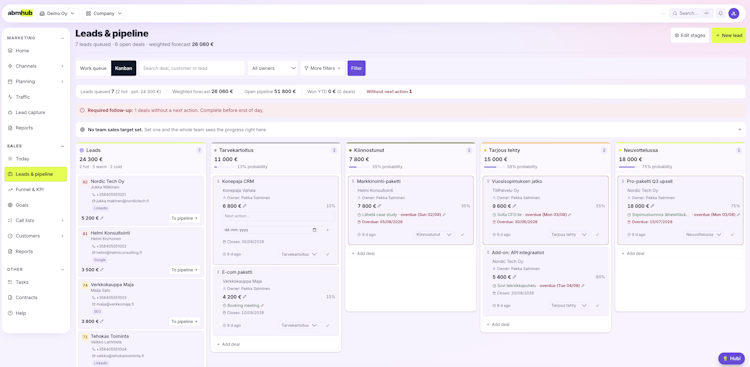Go to Funnel & KPI page

36,189
